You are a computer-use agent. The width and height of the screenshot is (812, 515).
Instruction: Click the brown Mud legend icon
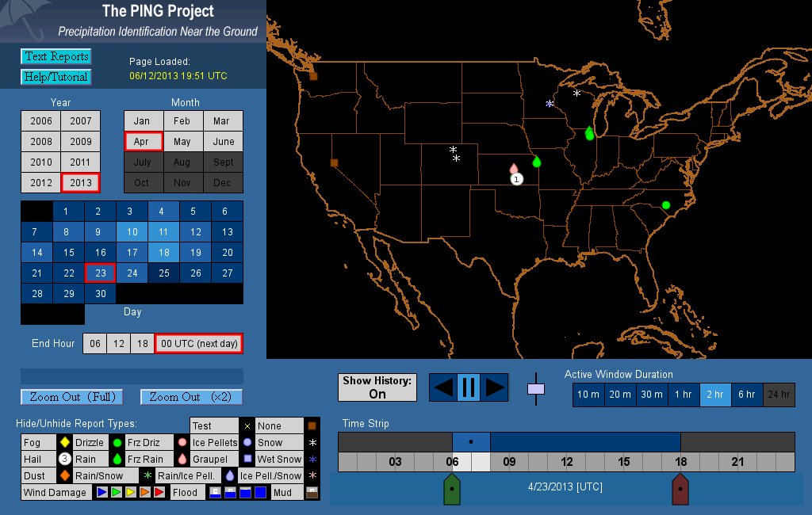(312, 493)
